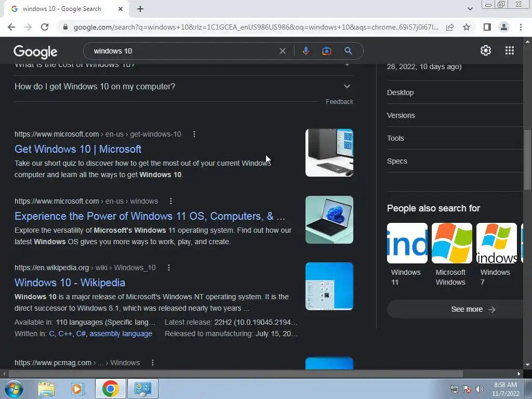This screenshot has height=399, width=532.
Task: Open Windows 11 under People also search for
Action: point(407,255)
